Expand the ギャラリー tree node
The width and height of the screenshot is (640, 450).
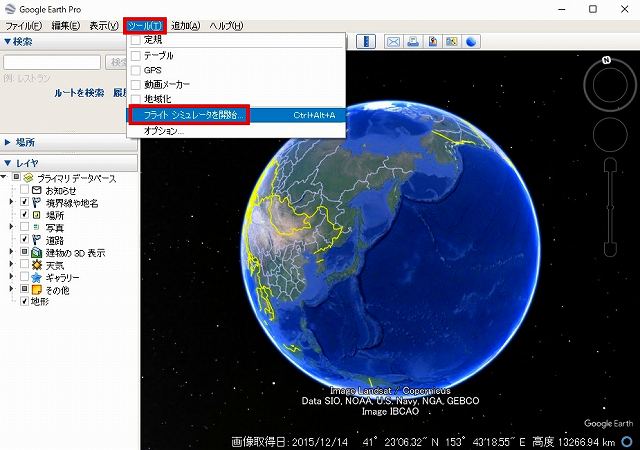coord(11,276)
